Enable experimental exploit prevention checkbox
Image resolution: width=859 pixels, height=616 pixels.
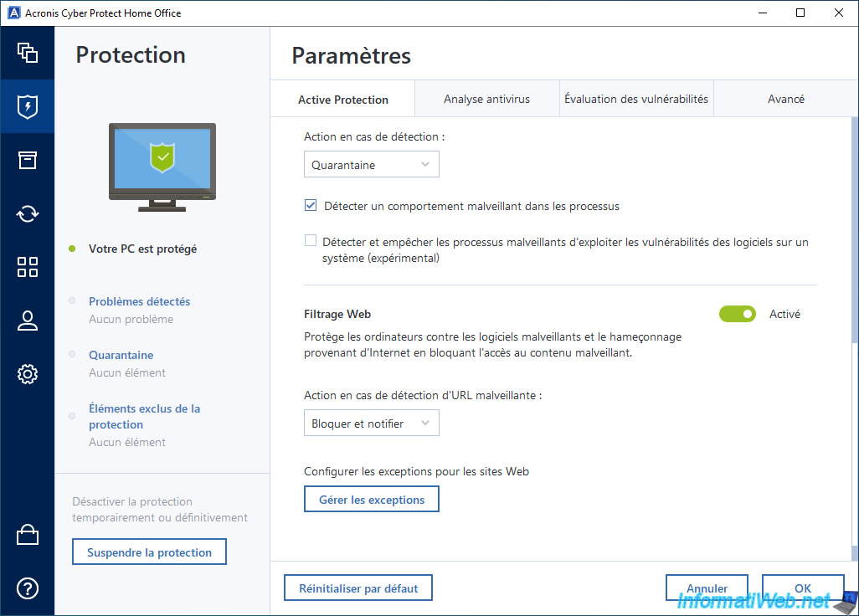tap(311, 241)
